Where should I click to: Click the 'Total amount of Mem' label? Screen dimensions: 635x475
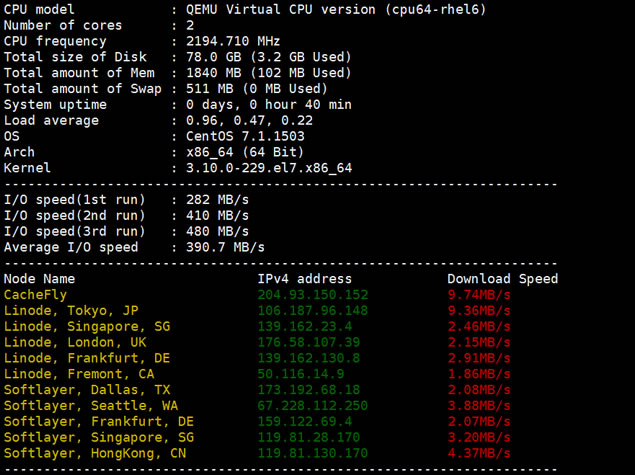[x=79, y=72]
